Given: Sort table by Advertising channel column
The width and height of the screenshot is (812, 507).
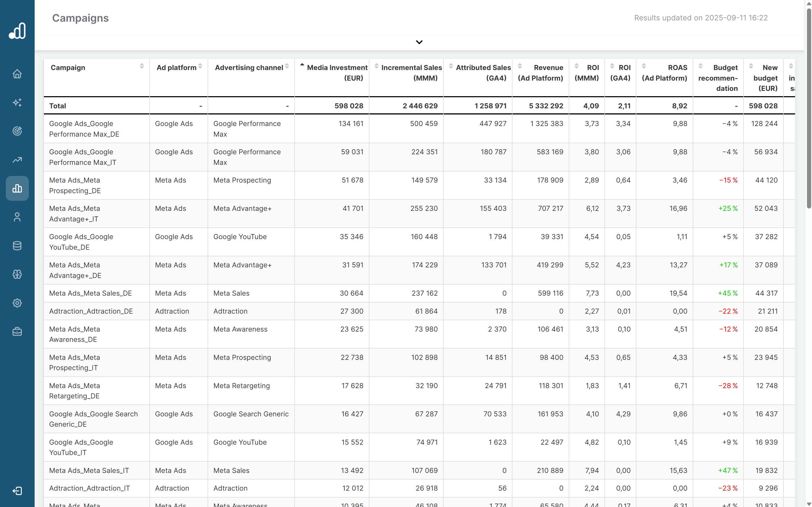Looking at the screenshot, I should tap(287, 66).
